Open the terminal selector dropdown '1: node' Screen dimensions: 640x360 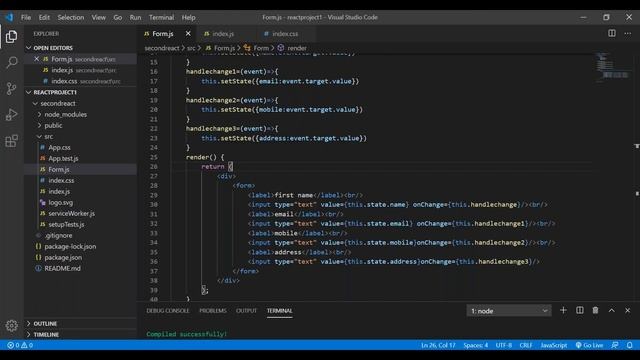click(509, 311)
